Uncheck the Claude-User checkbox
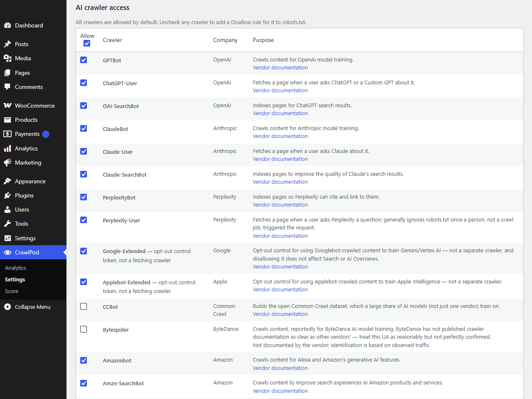Image resolution: width=532 pixels, height=399 pixels. coord(84,151)
